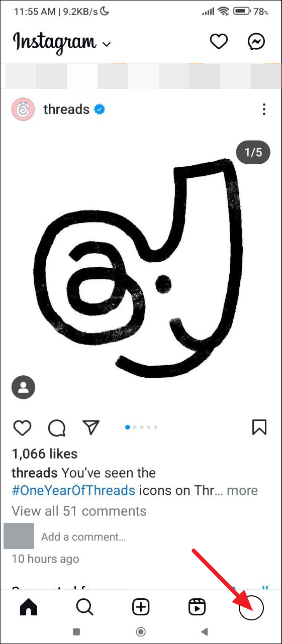The image size is (282, 644).
Task: Like the threads post
Action: [x=22, y=427]
